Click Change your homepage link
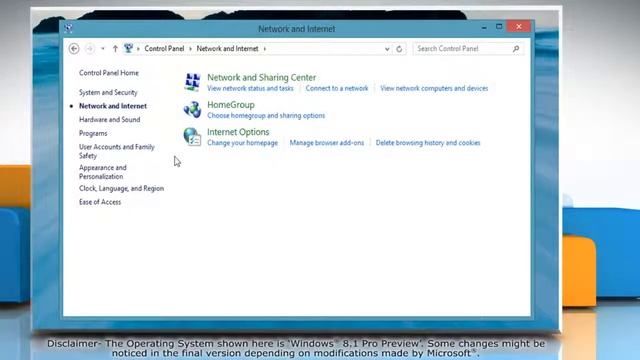Screen dimensions: 640x360 [x=242, y=143]
